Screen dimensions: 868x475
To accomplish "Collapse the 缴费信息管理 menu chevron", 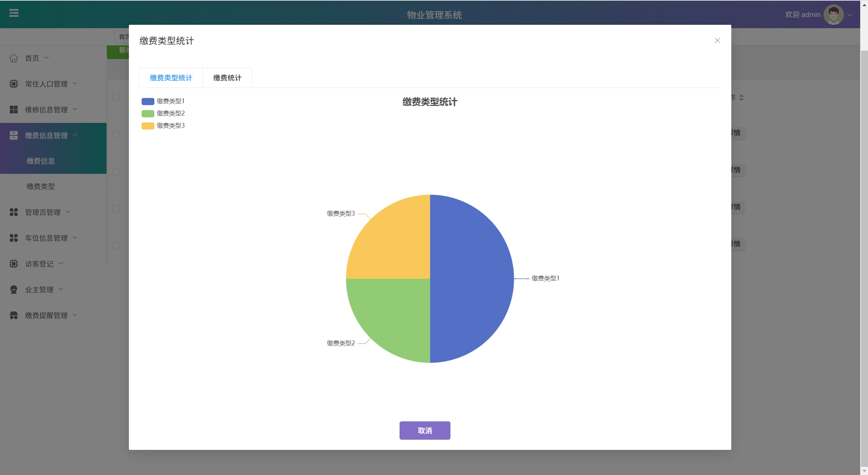I will pyautogui.click(x=75, y=135).
